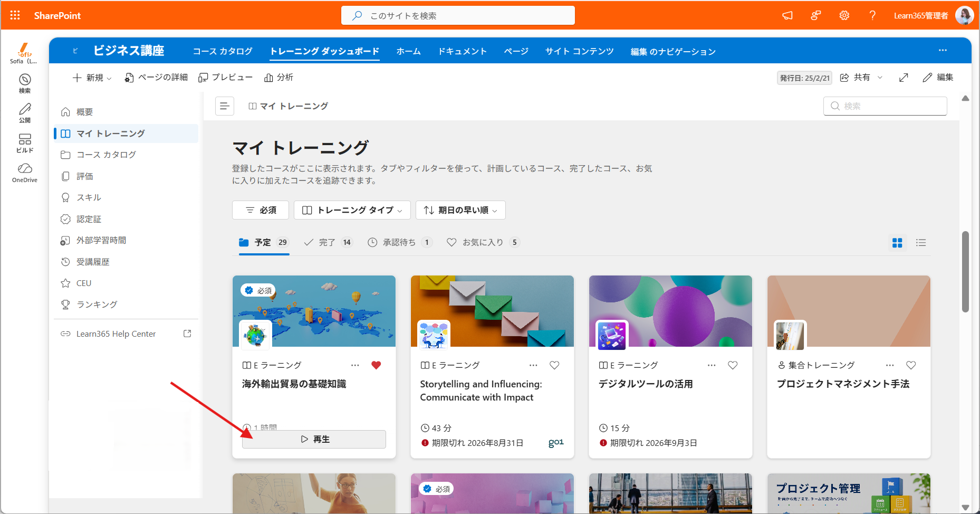The image size is (980, 514).
Task: Click the 分析 analytics button
Action: pyautogui.click(x=279, y=78)
